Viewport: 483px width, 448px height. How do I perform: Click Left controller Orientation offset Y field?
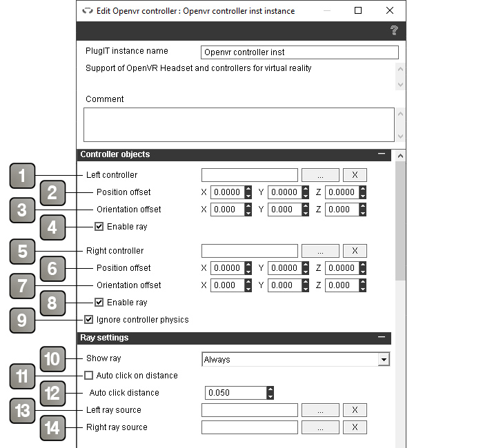285,210
